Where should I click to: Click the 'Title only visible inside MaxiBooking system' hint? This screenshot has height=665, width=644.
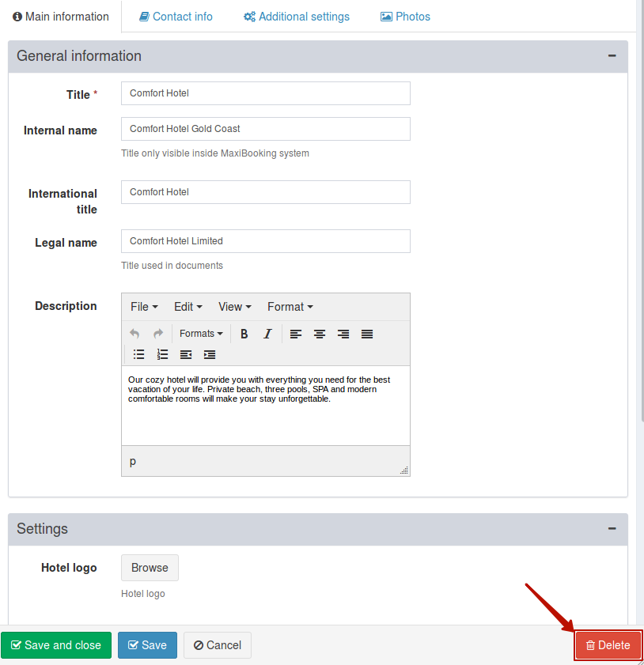215,153
